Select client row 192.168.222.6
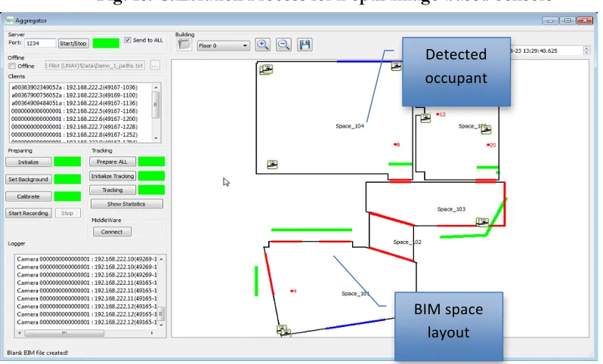This screenshot has width=603, height=364. 74,119
